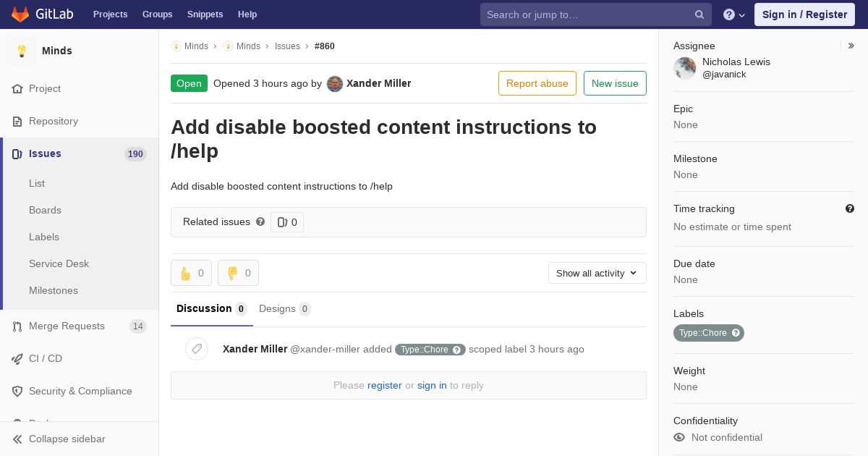Click the Type::Chore label in activity note
The image size is (868, 456).
[x=425, y=350]
